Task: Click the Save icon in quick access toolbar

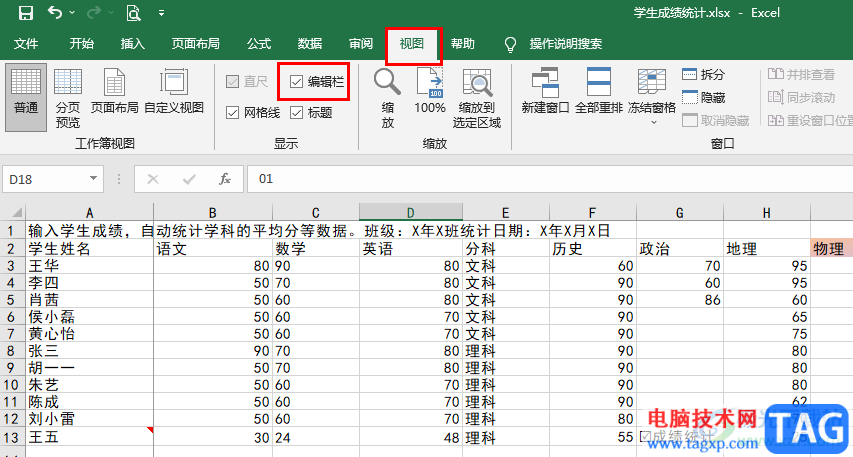Action: coord(26,13)
